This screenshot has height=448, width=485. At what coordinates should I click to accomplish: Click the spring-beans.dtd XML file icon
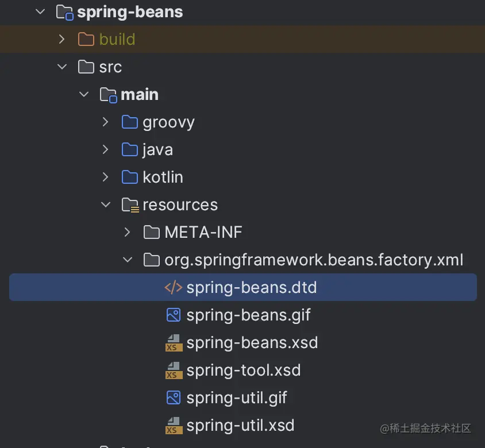[173, 288]
